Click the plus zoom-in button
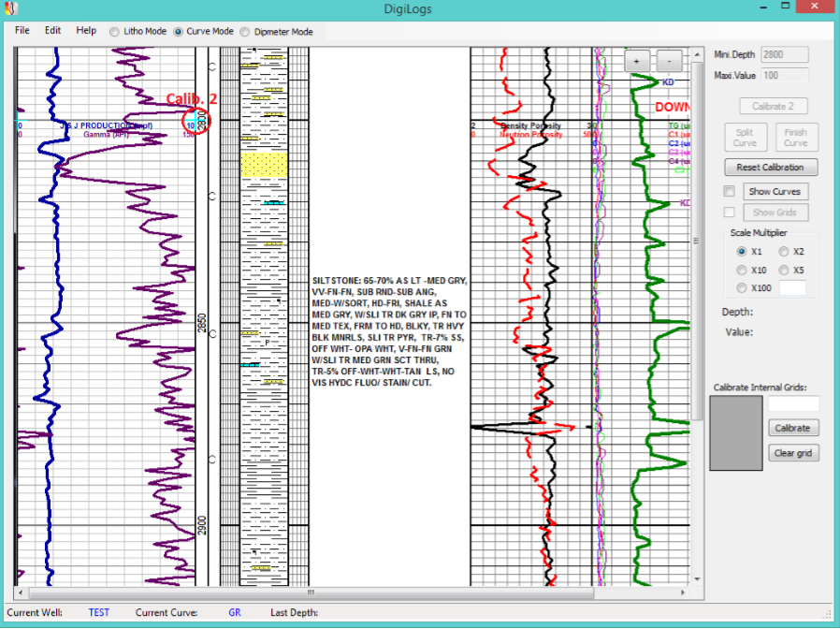Viewport: 840px width, 629px height. click(x=637, y=61)
